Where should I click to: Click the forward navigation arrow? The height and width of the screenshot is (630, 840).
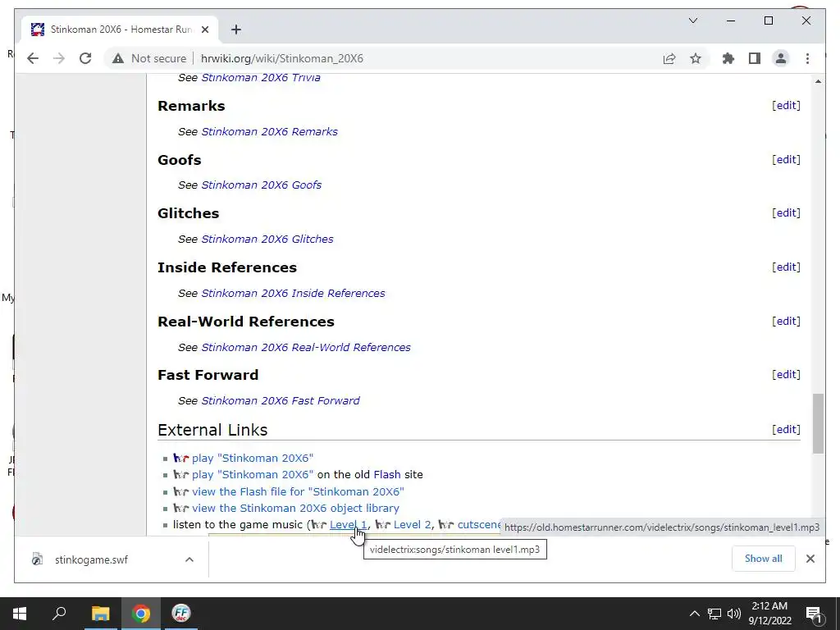59,58
